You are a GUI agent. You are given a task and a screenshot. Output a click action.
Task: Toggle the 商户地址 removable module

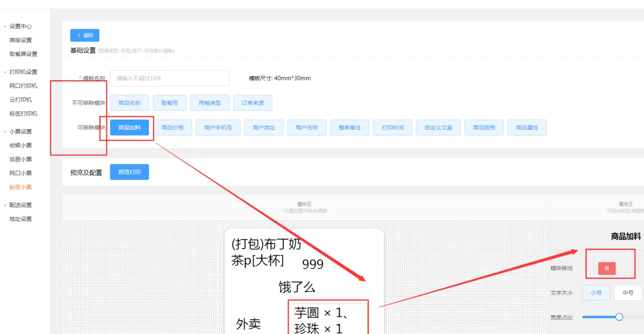[x=264, y=128]
